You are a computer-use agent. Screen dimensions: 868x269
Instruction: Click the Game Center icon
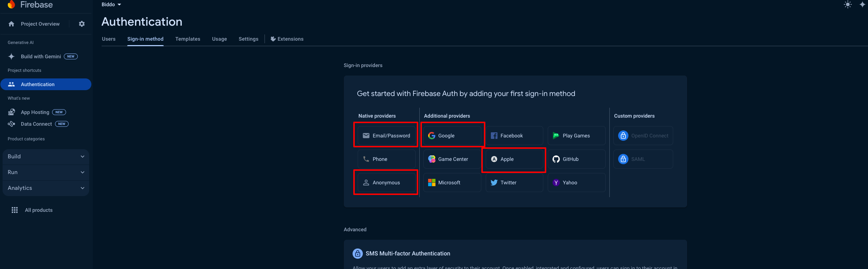(x=432, y=159)
